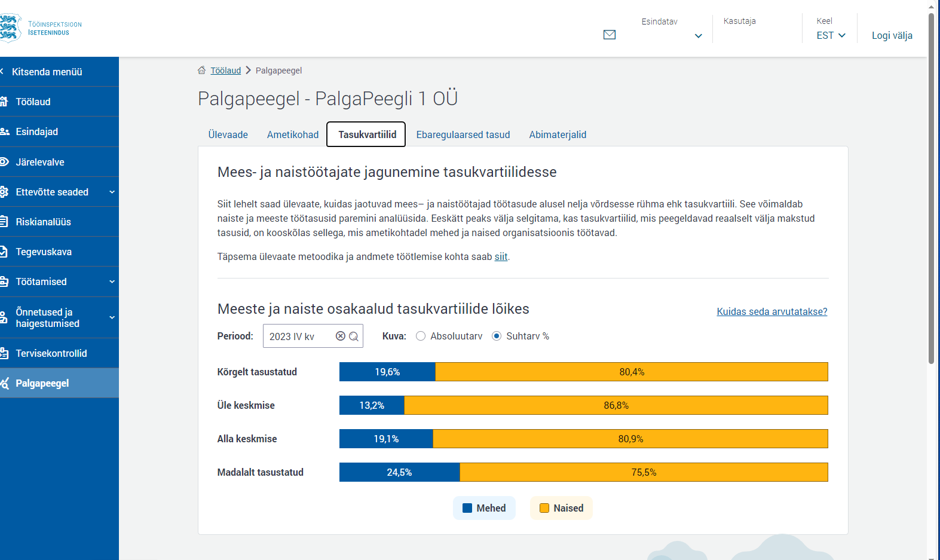This screenshot has width=940, height=560.
Task: Toggle the Naised legend item
Action: [x=561, y=508]
